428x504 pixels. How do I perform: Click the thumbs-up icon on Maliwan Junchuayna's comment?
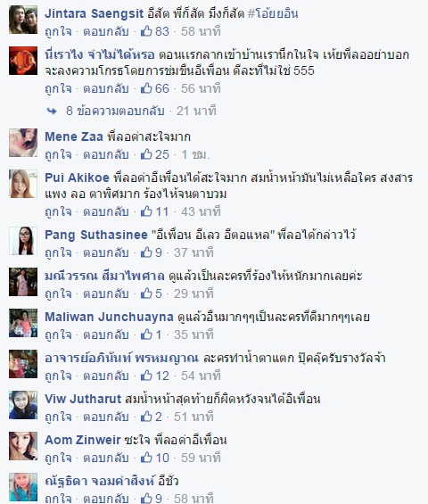point(146,335)
